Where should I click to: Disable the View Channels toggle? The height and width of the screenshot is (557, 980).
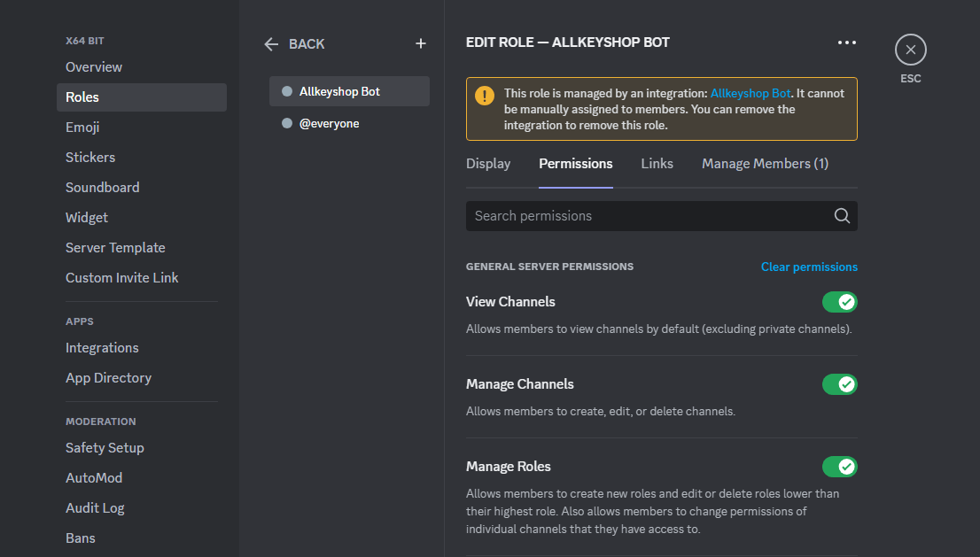[839, 302]
